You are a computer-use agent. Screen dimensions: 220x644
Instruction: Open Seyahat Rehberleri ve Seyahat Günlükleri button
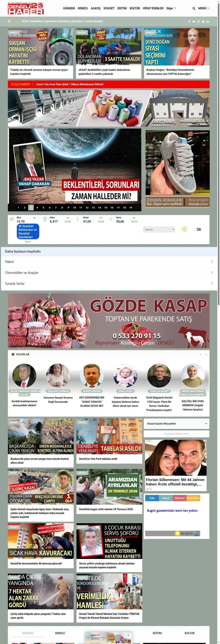(28, 231)
